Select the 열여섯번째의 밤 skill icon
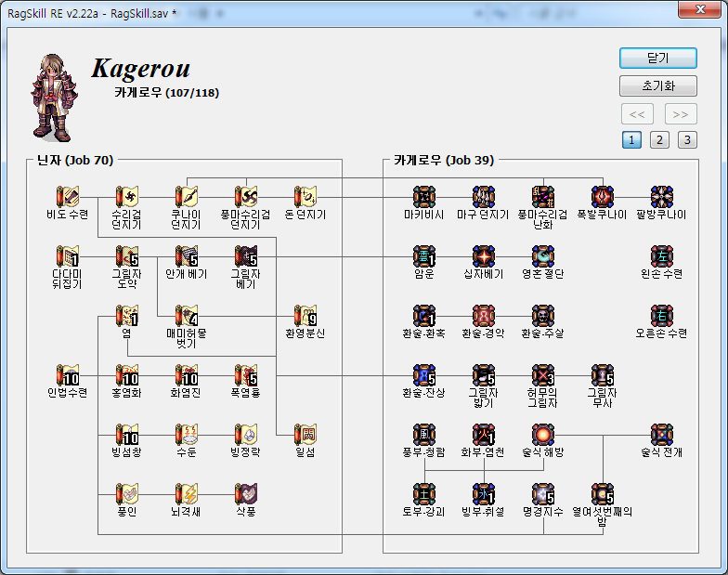Screen dimensions: 728x575 (603, 493)
